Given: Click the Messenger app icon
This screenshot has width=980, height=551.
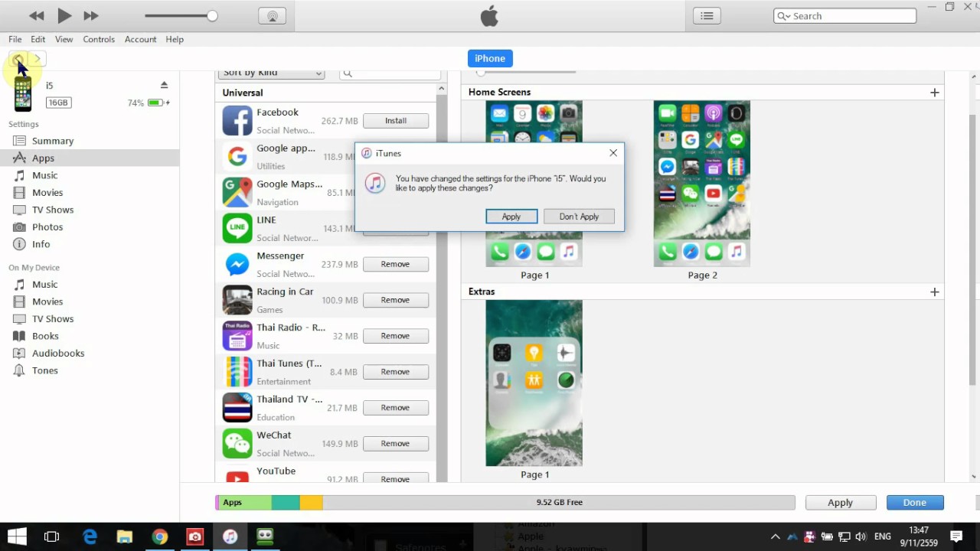Looking at the screenshot, I should tap(237, 264).
